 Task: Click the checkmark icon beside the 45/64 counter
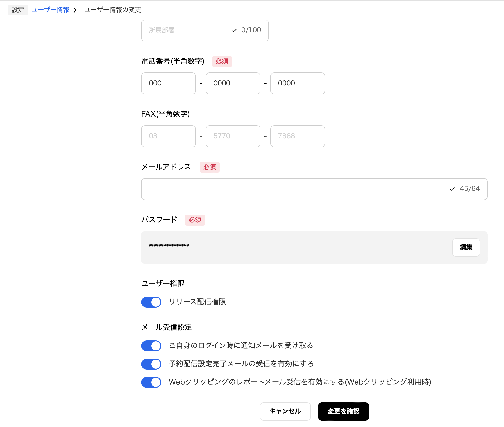coord(452,189)
